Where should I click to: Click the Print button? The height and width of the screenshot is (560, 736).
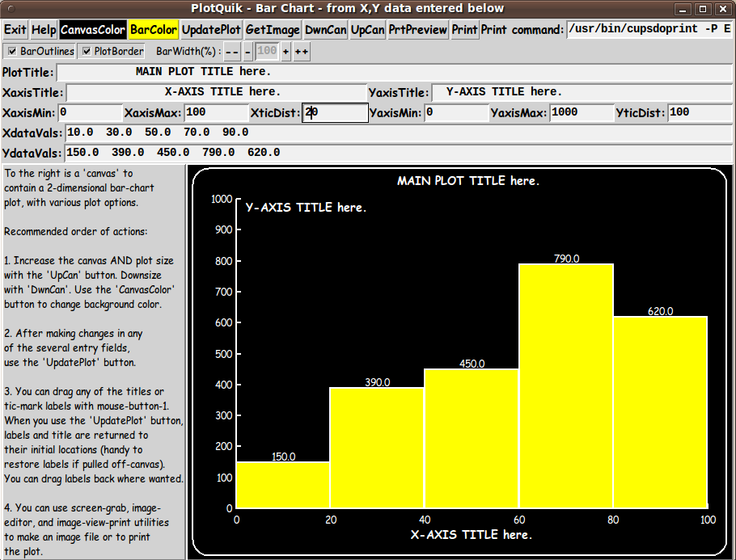[464, 30]
